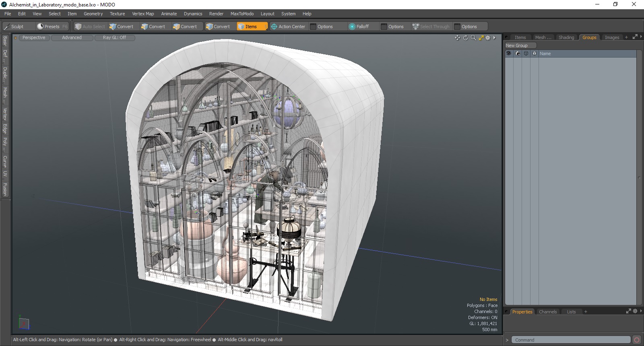The height and width of the screenshot is (346, 644).
Task: Click the Groups list vertical scrollbar
Action: [x=639, y=177]
